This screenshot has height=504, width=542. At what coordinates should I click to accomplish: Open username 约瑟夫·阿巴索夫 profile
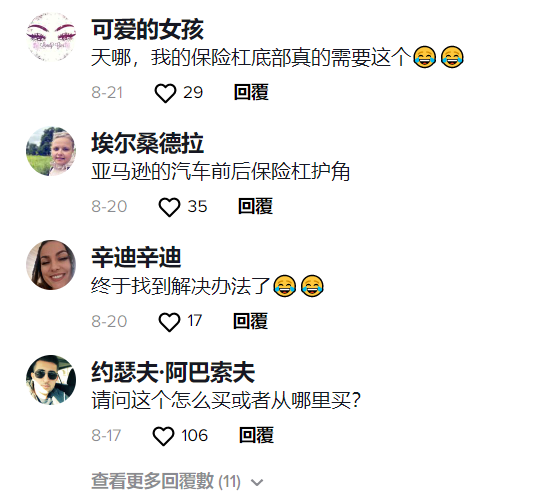click(x=173, y=372)
